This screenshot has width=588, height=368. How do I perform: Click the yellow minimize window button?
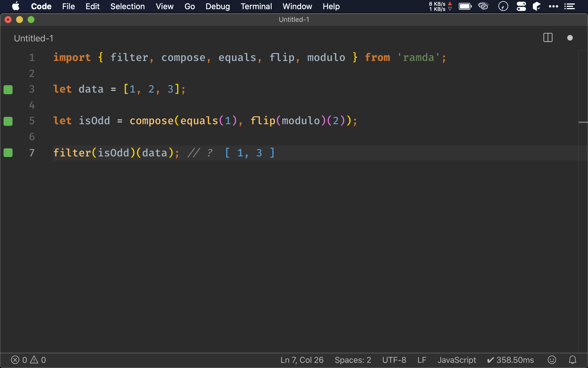click(20, 20)
